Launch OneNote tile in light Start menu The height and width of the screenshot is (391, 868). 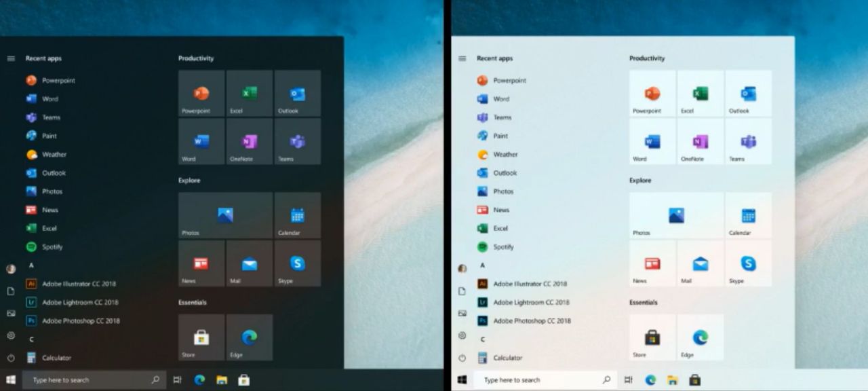coord(701,141)
